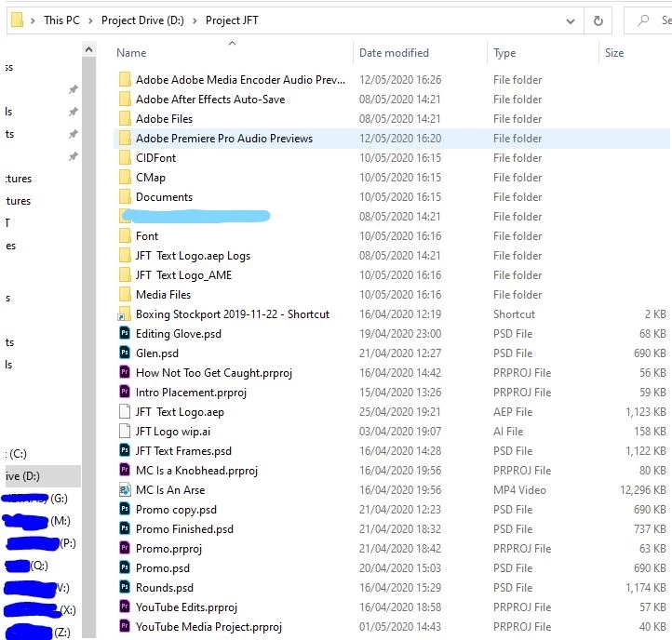Screen dimensions: 672x640
Task: Click the Photoshop icon of Promo copy.psd
Action: [125, 509]
